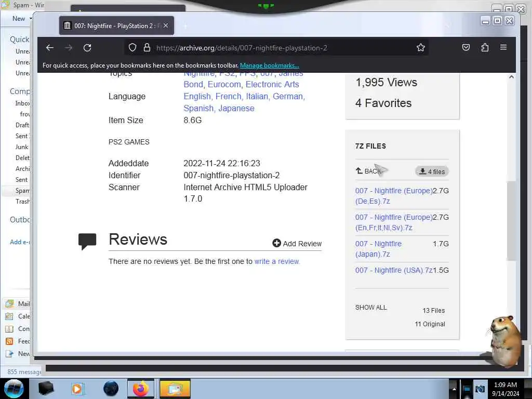
Task: Reload the archive.org page
Action: [x=87, y=48]
